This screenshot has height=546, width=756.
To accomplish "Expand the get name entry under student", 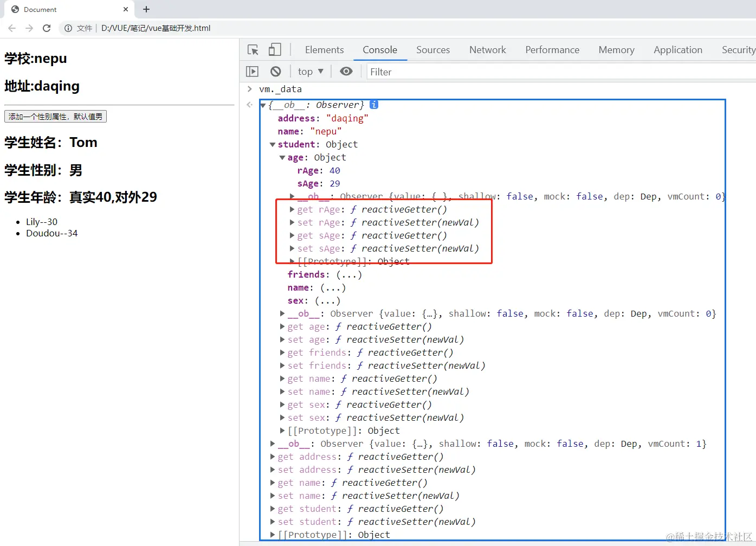I will [x=282, y=378].
